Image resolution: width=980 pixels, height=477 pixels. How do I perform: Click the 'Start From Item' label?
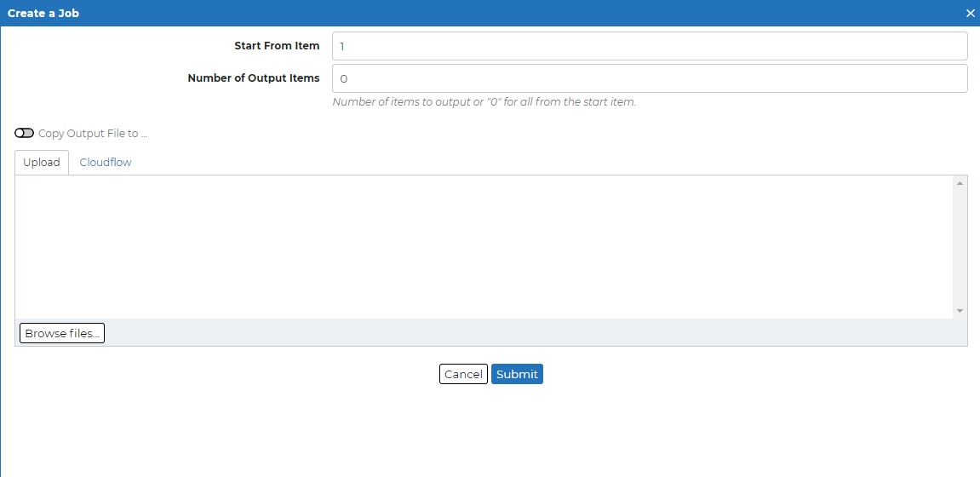pyautogui.click(x=277, y=46)
